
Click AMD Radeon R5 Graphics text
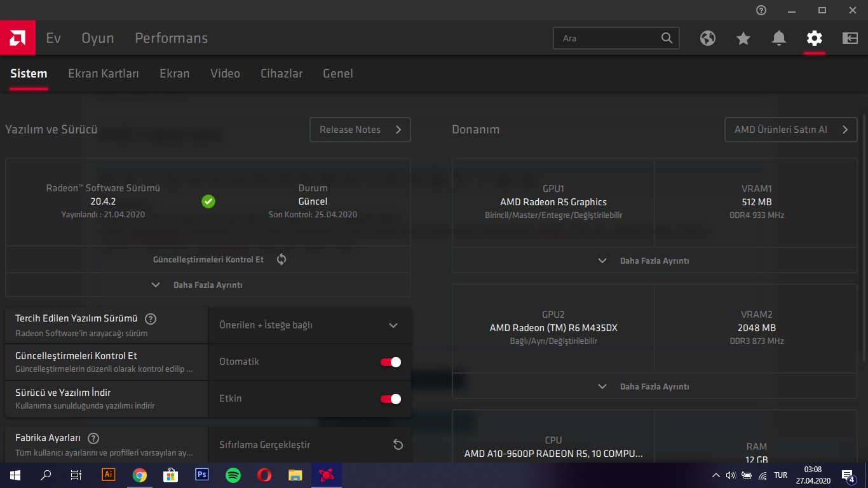[x=553, y=202]
